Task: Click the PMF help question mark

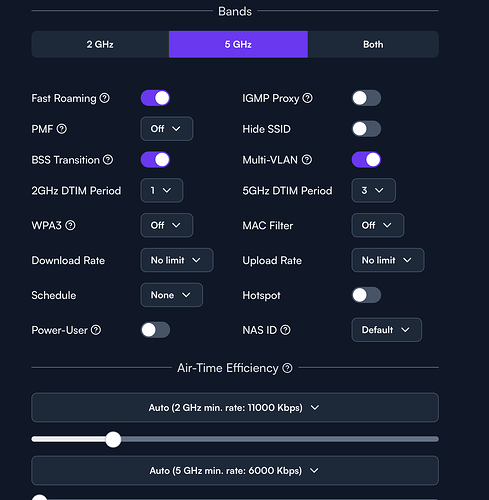Action: pos(62,129)
